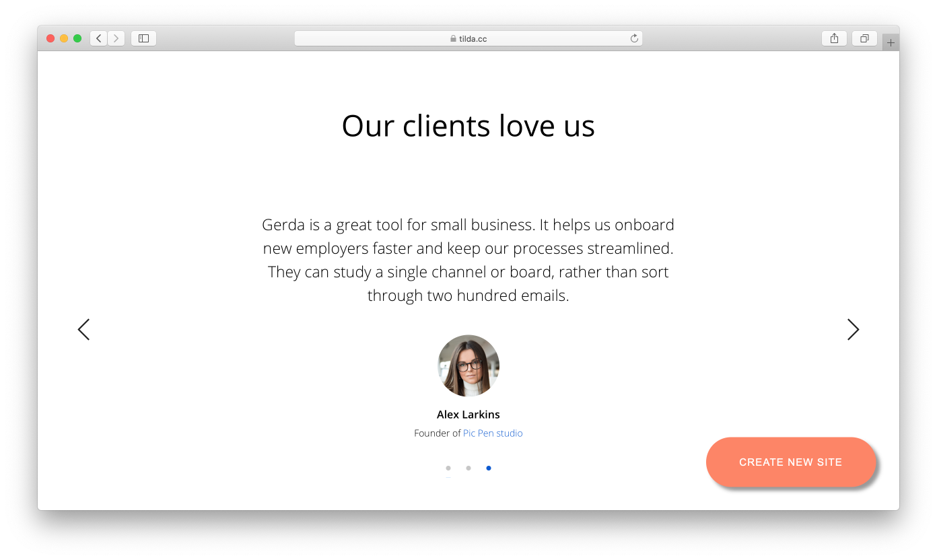Go back using the Safari back arrow

(x=99, y=38)
